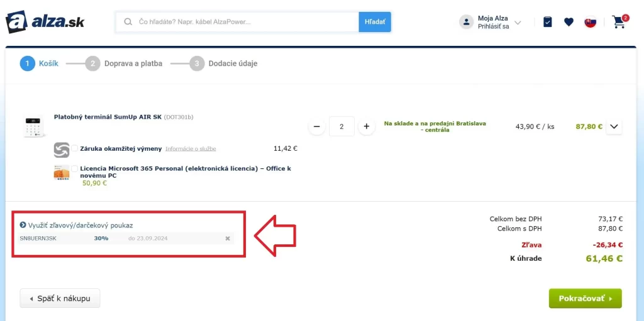Click the instant exchange warranty icon
Image resolution: width=644 pixels, height=321 pixels.
62,150
